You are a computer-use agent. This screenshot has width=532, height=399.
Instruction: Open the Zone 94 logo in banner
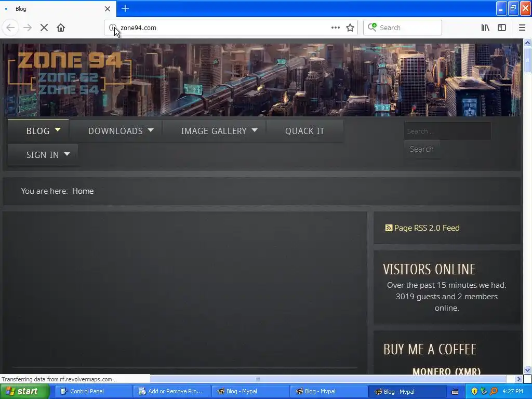click(70, 73)
